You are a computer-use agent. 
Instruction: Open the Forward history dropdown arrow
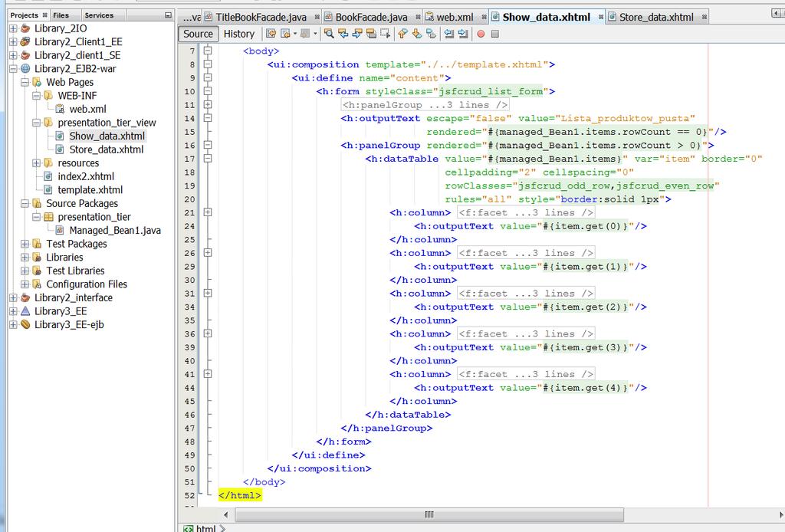pos(315,34)
